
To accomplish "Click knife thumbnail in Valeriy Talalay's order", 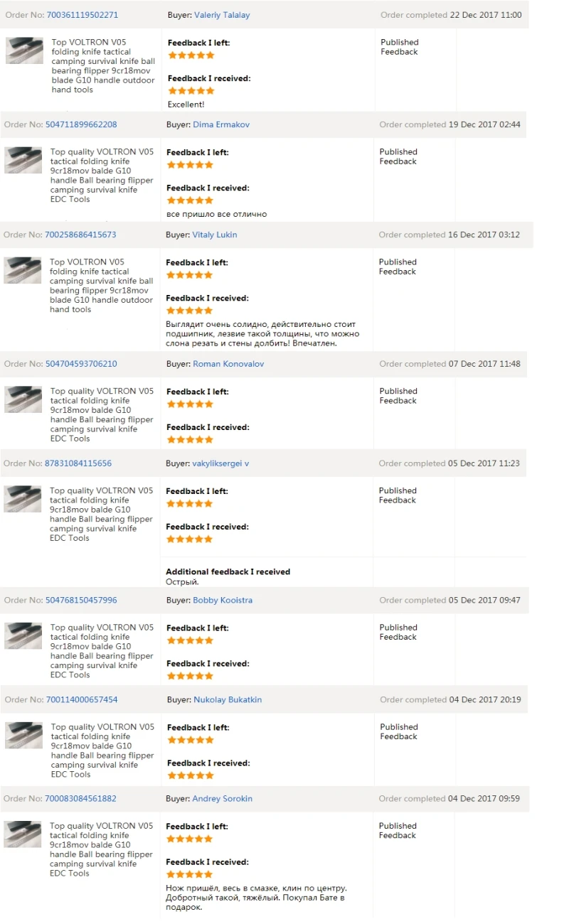I will coord(25,50).
